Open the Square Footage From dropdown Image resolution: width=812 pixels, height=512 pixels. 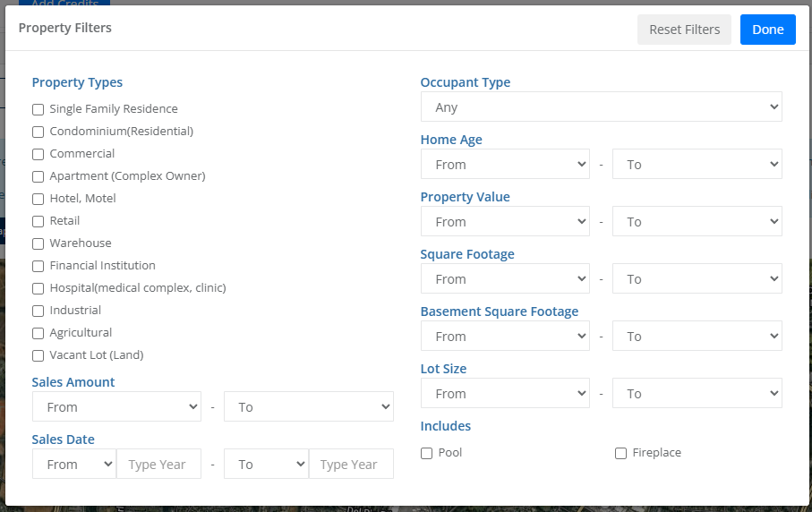[505, 279]
